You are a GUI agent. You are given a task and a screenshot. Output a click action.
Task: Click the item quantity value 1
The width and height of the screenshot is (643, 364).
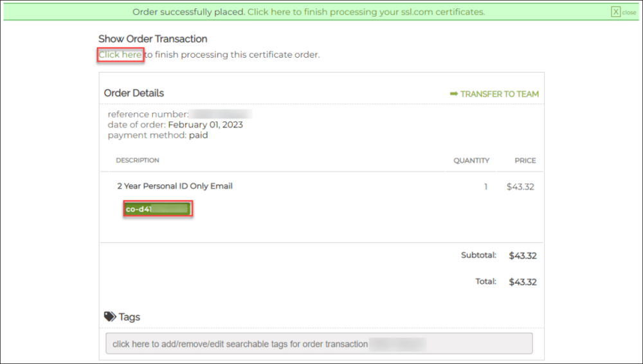point(486,187)
